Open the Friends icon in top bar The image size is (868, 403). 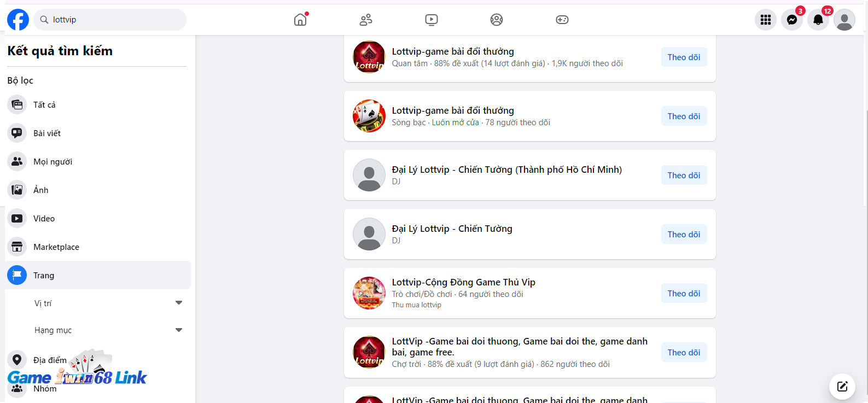[366, 20]
